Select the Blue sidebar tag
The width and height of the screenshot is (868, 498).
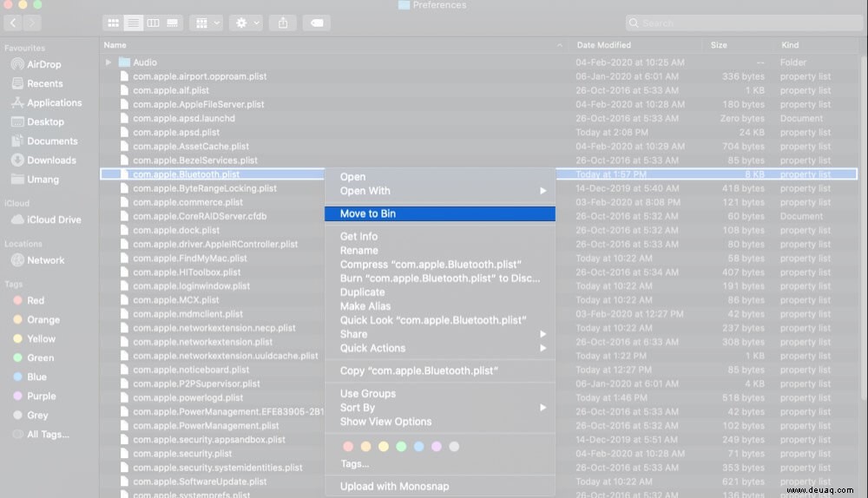(30, 377)
